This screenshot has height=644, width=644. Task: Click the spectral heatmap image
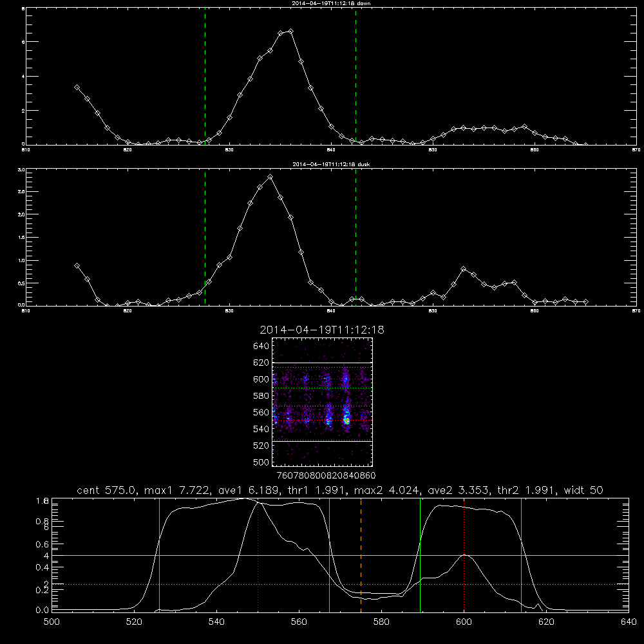[x=323, y=402]
